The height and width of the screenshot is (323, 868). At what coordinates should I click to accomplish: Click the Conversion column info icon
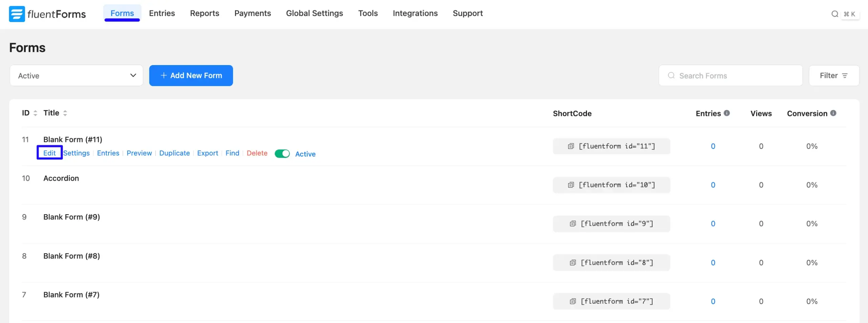(x=833, y=113)
